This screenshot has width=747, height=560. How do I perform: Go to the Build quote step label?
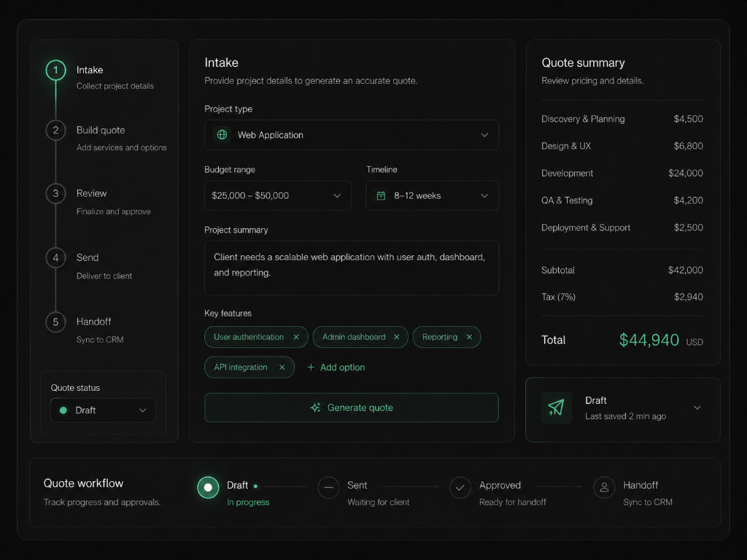pyautogui.click(x=101, y=130)
